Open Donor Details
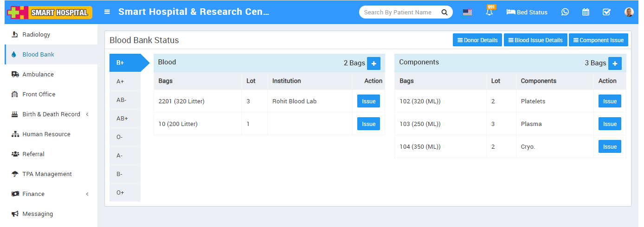Viewport: 644px width, 227px height. tap(477, 40)
